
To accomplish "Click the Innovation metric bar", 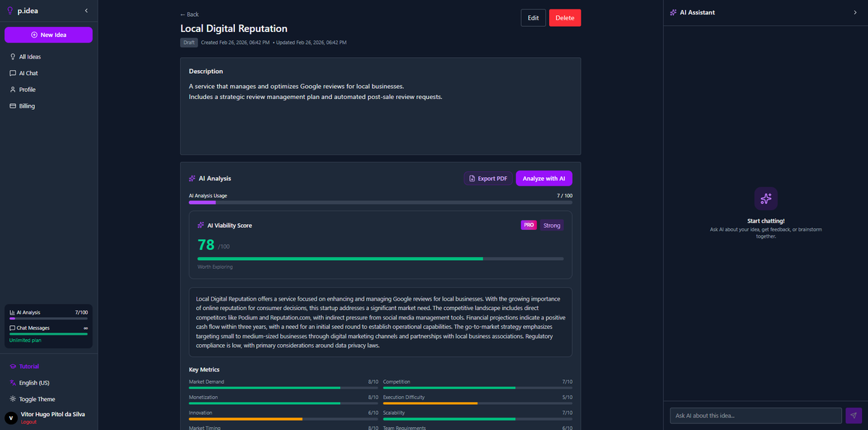I will tap(284, 419).
